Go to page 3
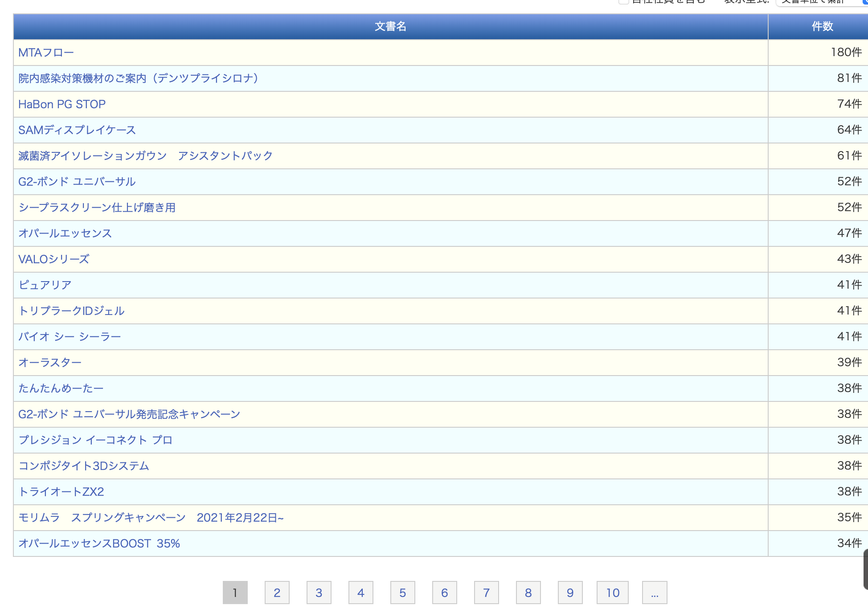868x605 pixels. [319, 593]
